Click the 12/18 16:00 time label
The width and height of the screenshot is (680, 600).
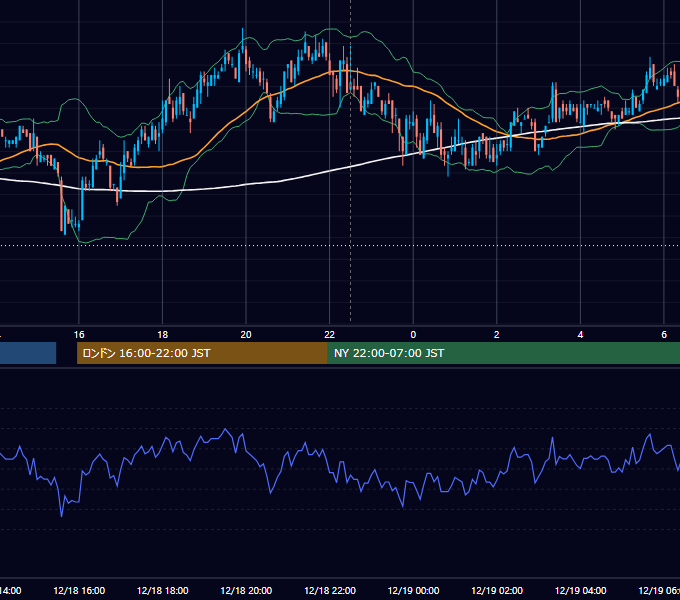(x=79, y=590)
